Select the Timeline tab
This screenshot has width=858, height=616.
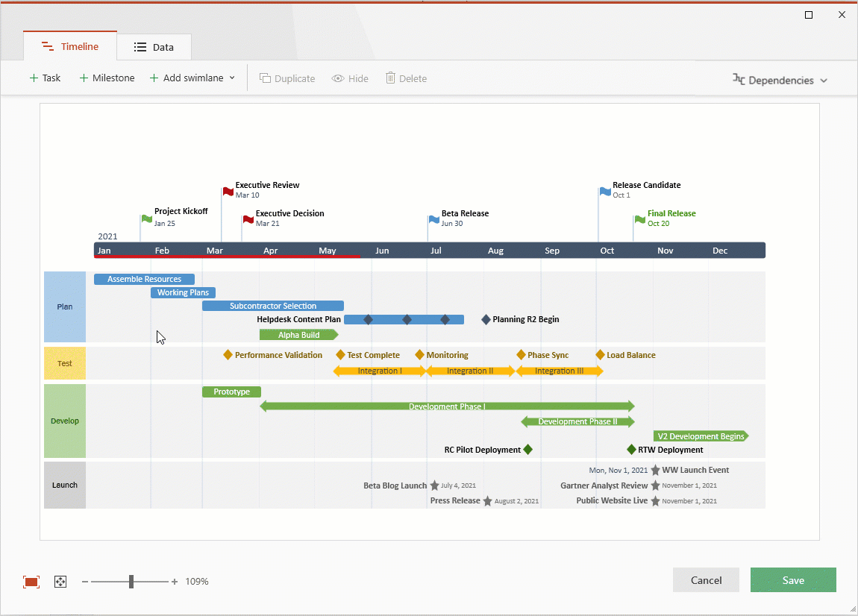coord(69,46)
